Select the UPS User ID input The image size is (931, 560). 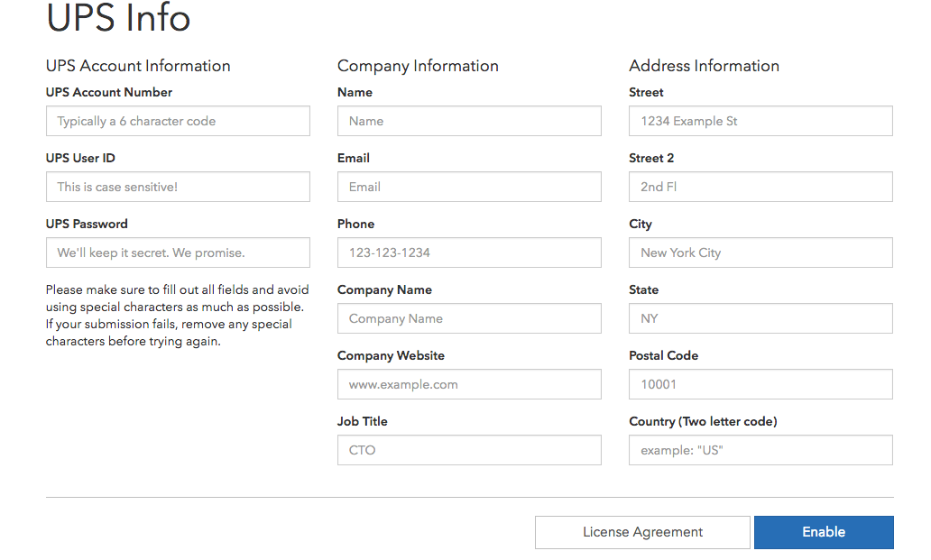(x=178, y=187)
